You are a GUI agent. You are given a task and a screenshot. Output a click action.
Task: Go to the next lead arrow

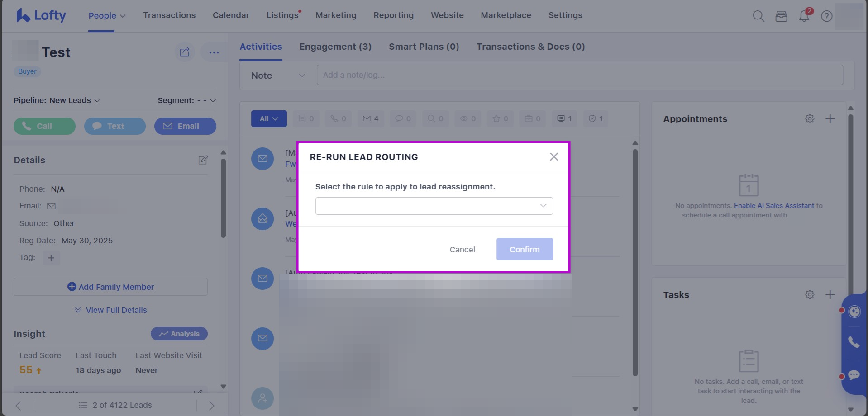(211, 405)
